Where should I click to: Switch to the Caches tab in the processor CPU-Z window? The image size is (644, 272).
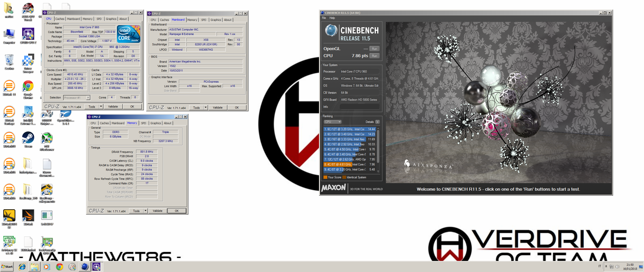coord(60,19)
